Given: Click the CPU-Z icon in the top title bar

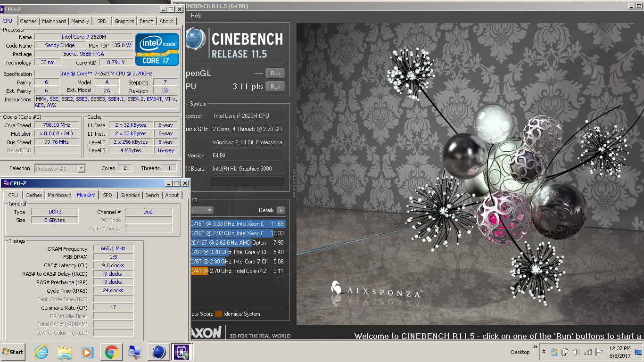Looking at the screenshot, I should tap(1, 9).
